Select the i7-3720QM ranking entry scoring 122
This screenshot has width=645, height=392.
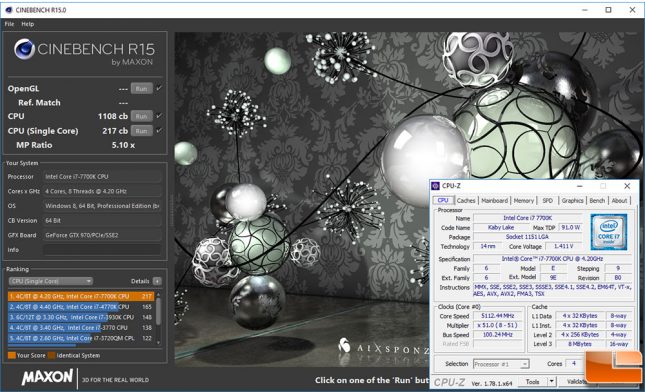tap(81, 338)
